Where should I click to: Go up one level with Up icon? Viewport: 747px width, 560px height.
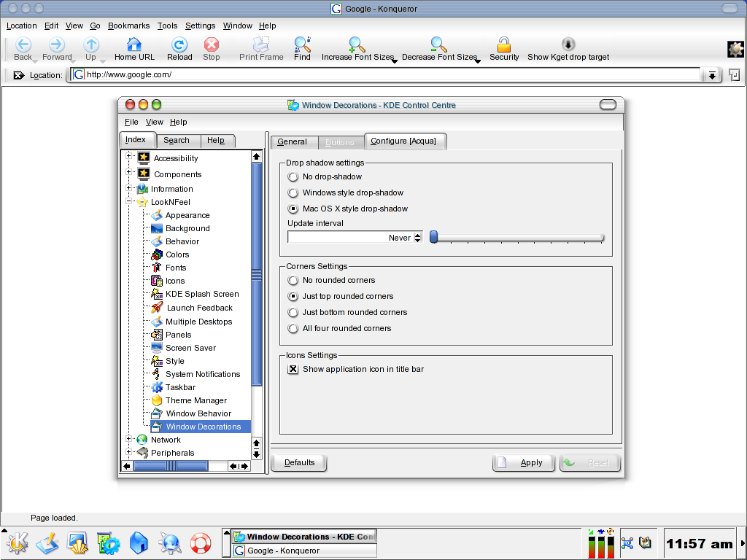91,44
